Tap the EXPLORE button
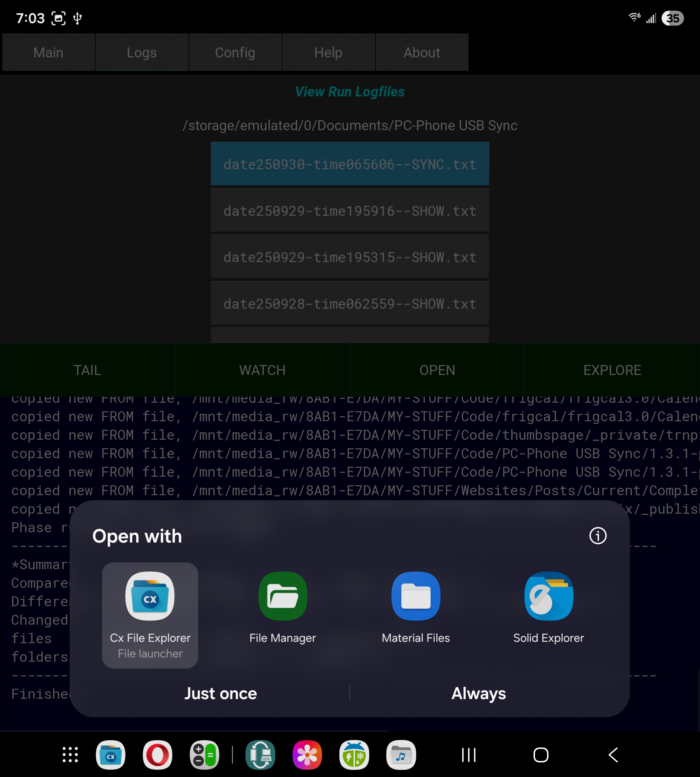Viewport: 700px width, 777px height. (612, 370)
